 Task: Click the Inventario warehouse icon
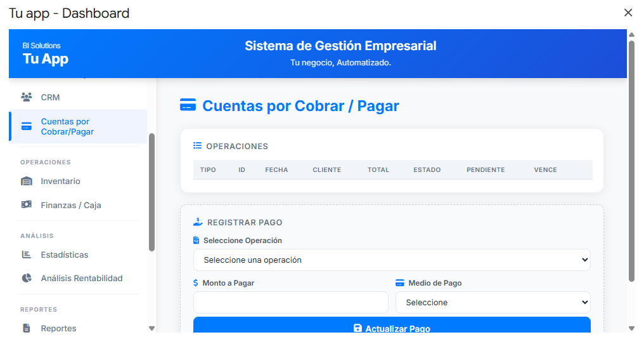tap(27, 181)
